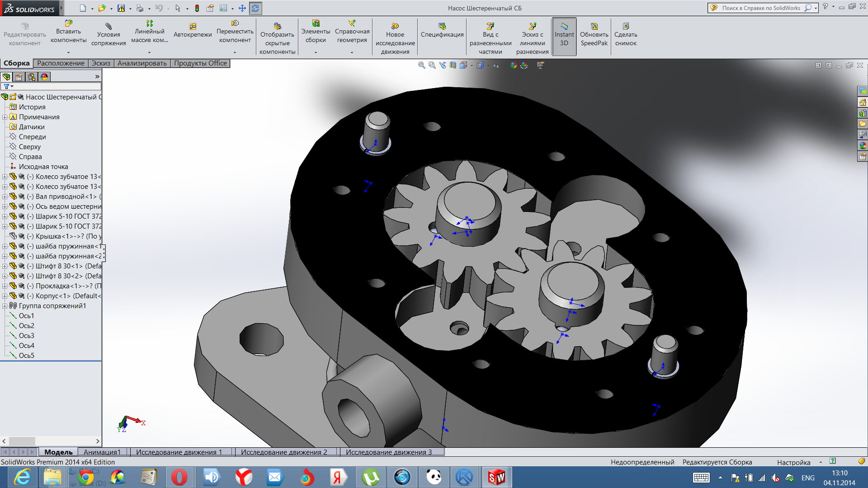Open Design Library icon in task pane
This screenshot has height=488, width=868.
tap(863, 113)
